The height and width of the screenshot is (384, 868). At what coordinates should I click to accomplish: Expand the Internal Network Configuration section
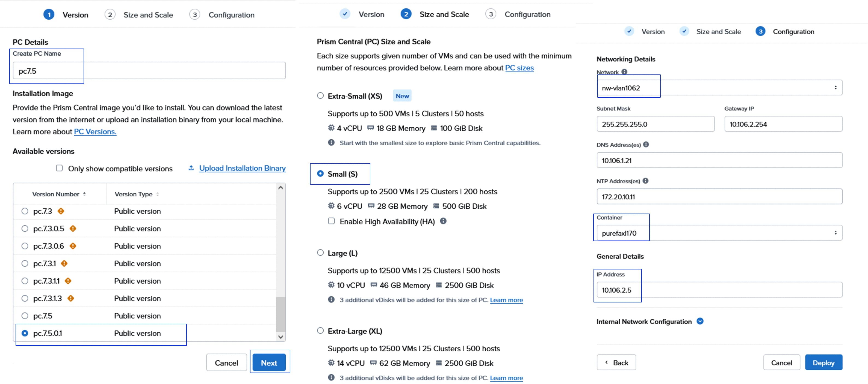(700, 321)
